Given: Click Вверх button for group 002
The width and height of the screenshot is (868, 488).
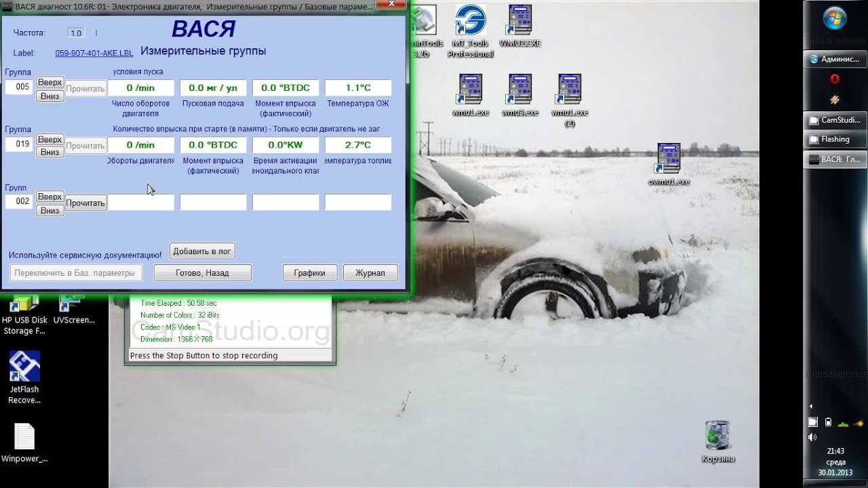Looking at the screenshot, I should [x=50, y=197].
